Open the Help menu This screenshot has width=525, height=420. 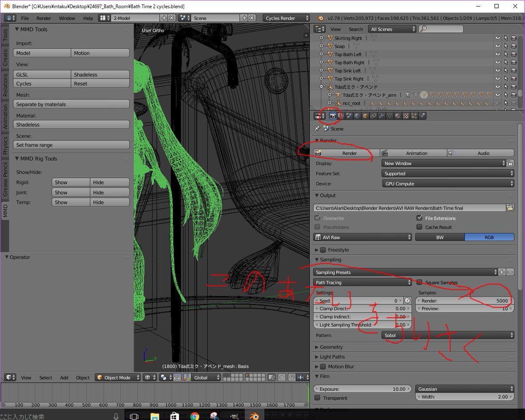pyautogui.click(x=88, y=18)
